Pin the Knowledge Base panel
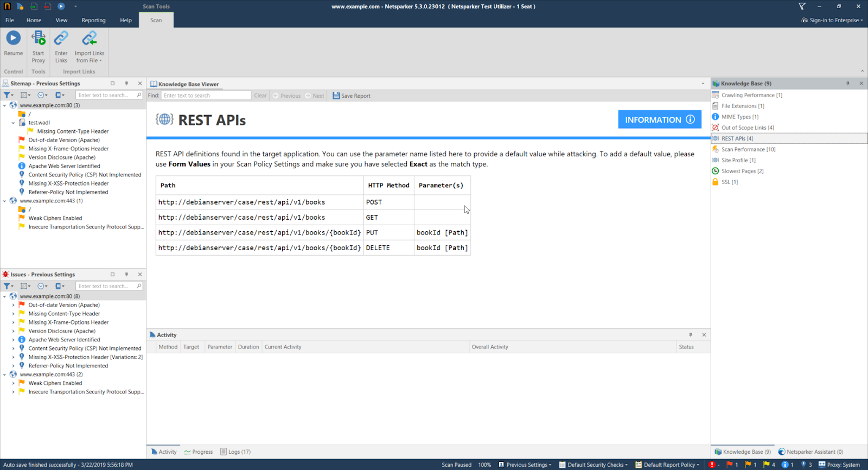868x470 pixels. (848, 84)
